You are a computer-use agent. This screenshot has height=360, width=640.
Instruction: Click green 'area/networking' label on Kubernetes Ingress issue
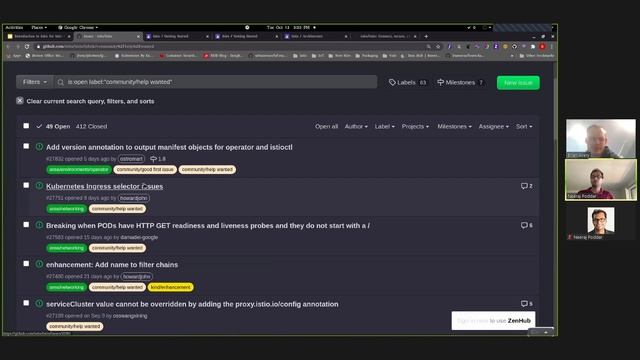pyautogui.click(x=67, y=209)
